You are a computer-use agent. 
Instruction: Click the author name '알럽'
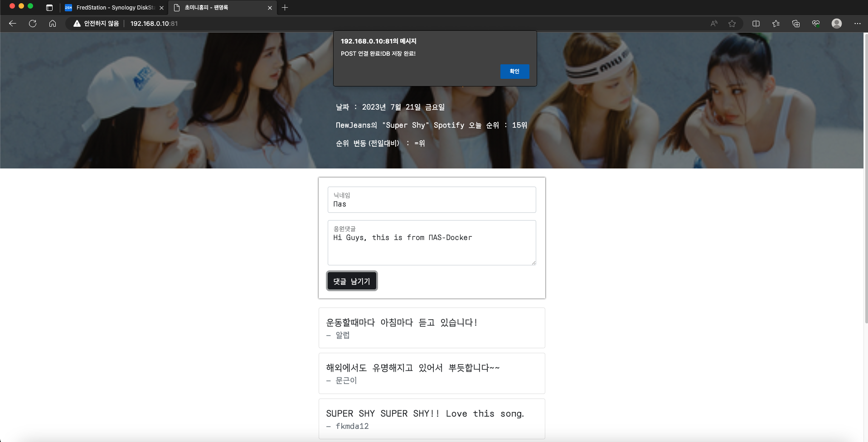(x=343, y=335)
